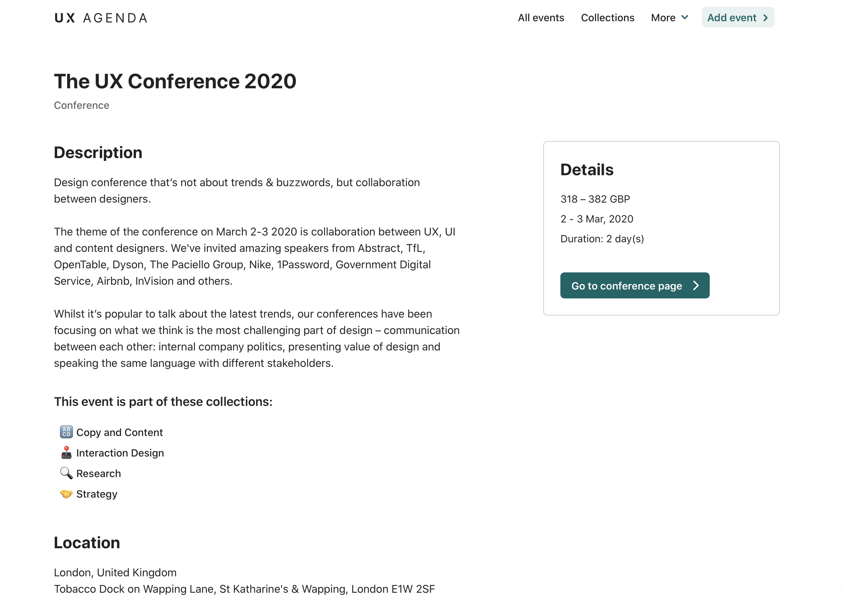Click Go to conference page

[627, 286]
